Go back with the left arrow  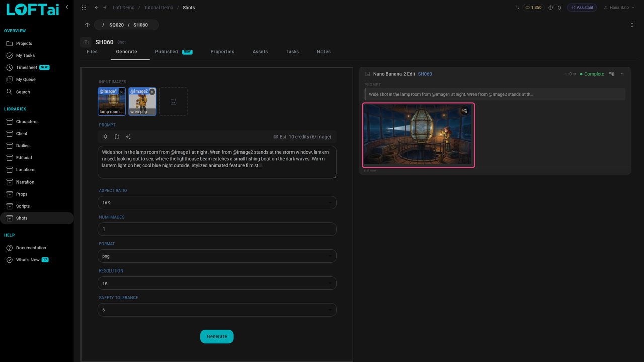point(96,8)
